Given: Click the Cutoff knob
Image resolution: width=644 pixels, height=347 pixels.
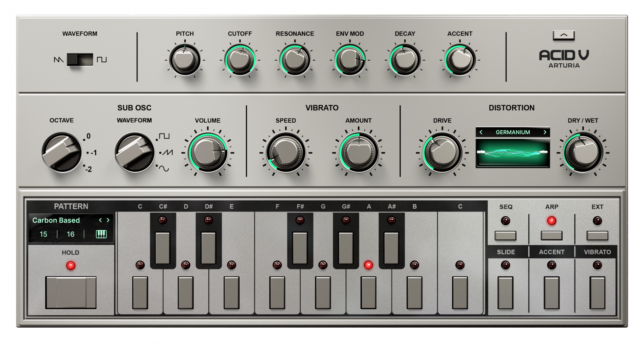Looking at the screenshot, I should (x=240, y=60).
